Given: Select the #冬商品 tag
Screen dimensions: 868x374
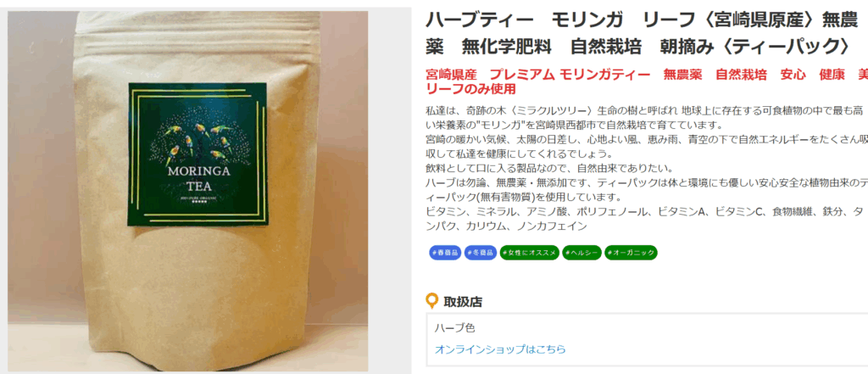Looking at the screenshot, I should [481, 253].
